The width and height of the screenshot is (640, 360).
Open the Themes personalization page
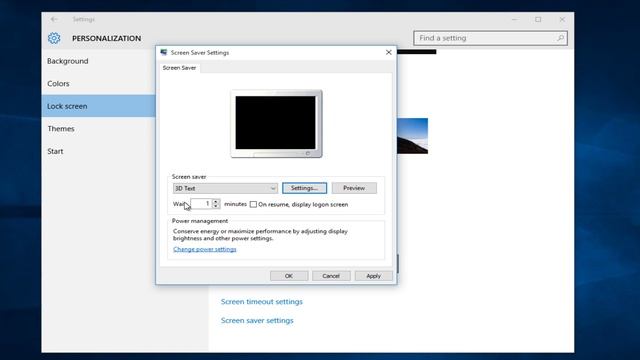[x=61, y=129]
